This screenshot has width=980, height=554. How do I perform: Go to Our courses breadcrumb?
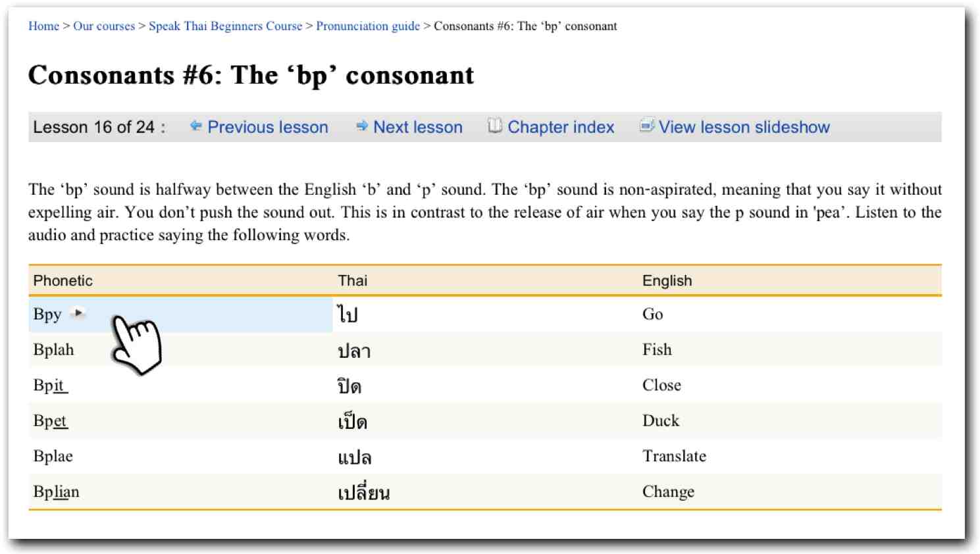point(104,26)
